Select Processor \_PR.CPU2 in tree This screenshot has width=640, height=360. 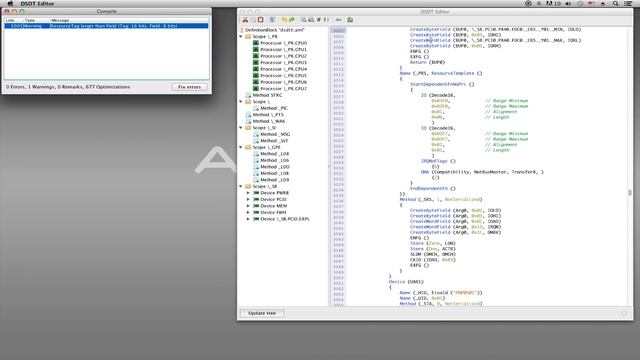click(x=283, y=56)
